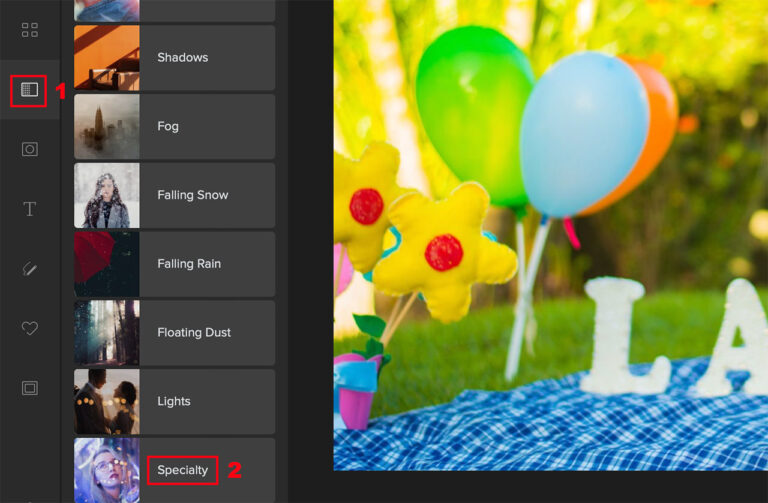Open the Shadows overlay category
Screen dimensions: 768x503
174,58
